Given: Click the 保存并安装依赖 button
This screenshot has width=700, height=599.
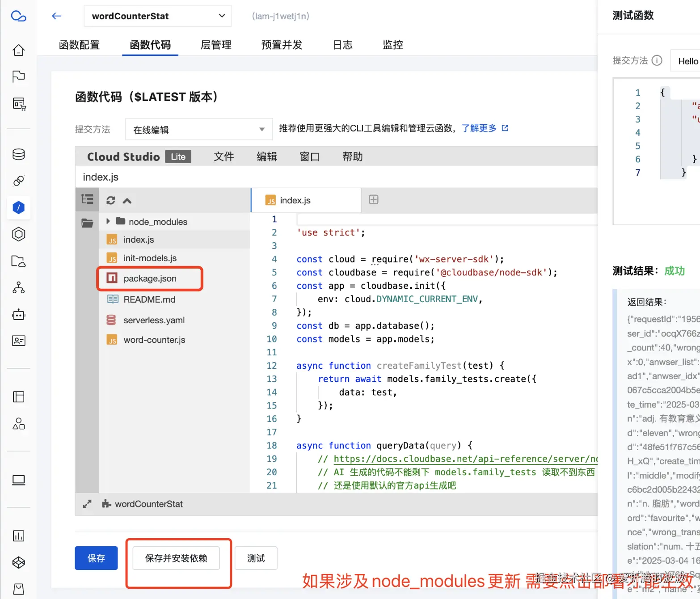Looking at the screenshot, I should 177,558.
